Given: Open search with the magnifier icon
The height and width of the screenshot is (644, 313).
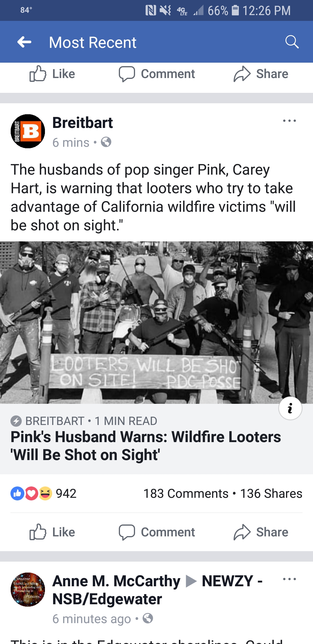Looking at the screenshot, I should pos(292,42).
